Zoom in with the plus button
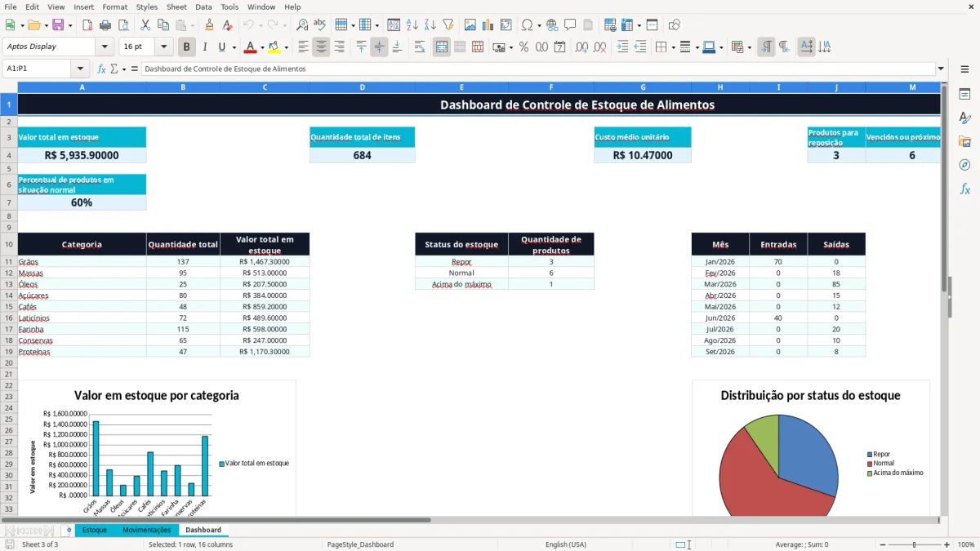980x551 pixels. (948, 544)
